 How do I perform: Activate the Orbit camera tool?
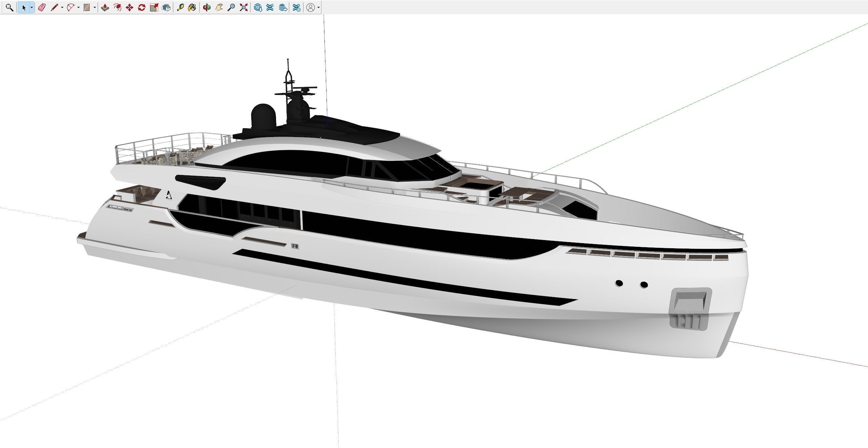point(206,7)
